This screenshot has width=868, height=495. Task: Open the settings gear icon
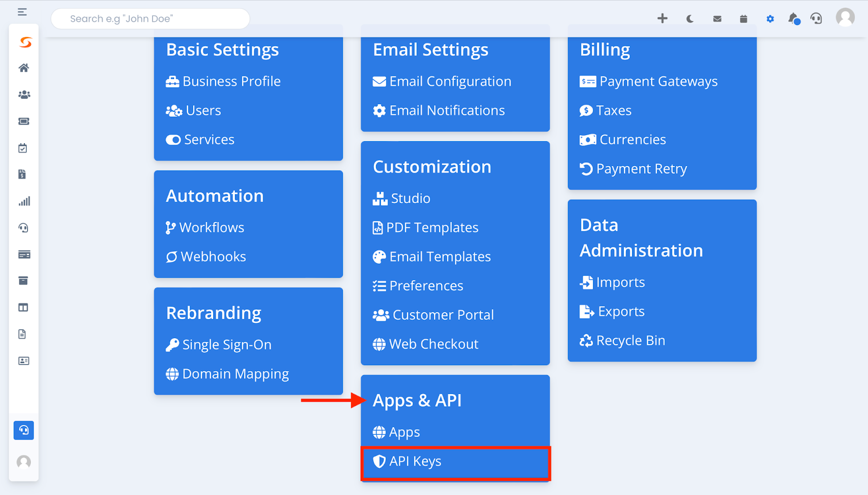point(770,18)
